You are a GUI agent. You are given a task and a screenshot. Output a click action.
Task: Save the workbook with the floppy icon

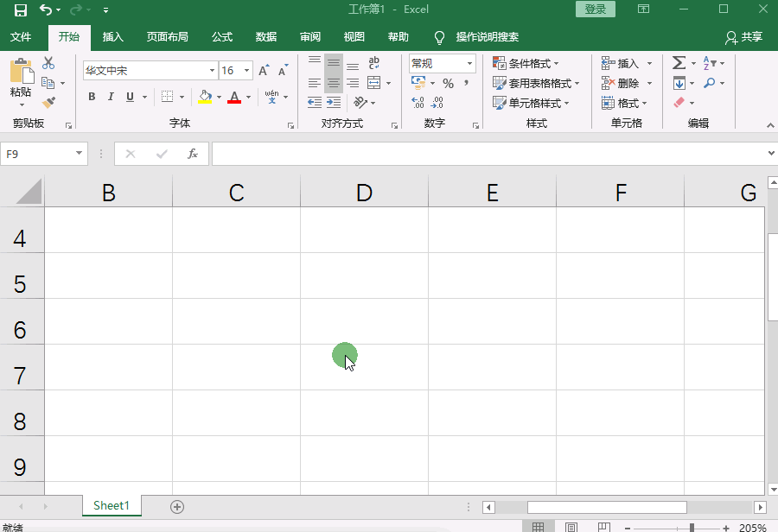21,9
